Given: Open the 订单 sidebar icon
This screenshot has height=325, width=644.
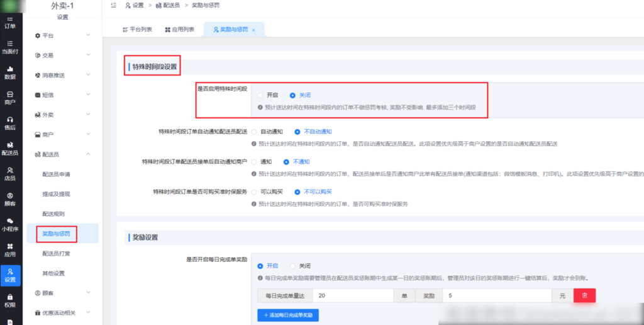Looking at the screenshot, I should pyautogui.click(x=10, y=23).
